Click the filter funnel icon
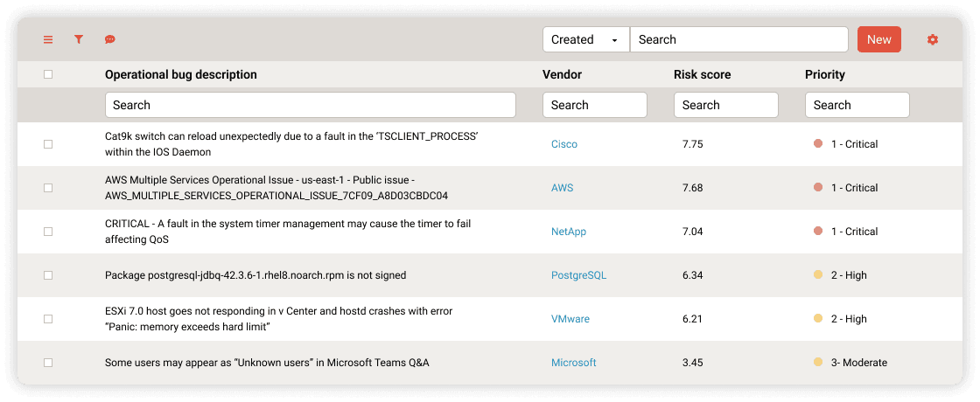The height and width of the screenshot is (402, 980). pyautogui.click(x=79, y=39)
